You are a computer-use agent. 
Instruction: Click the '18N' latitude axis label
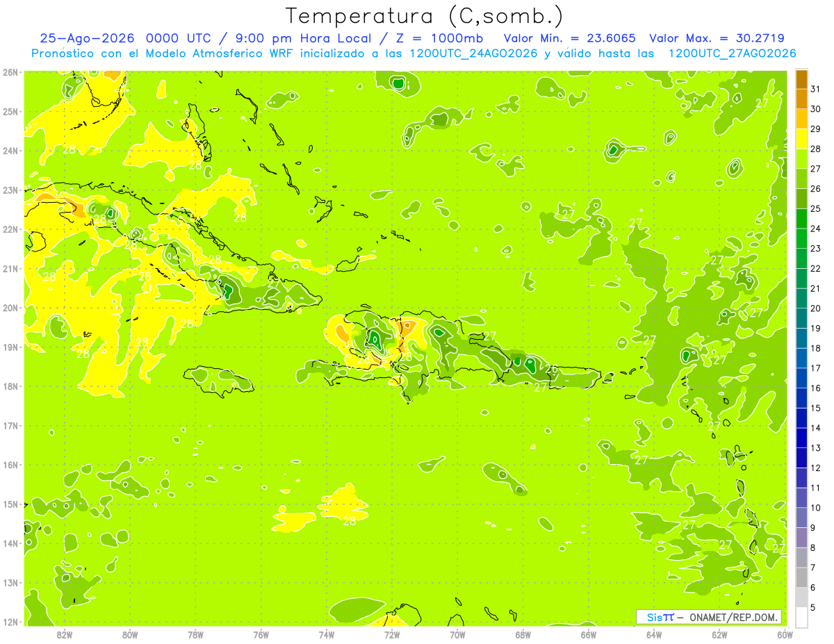pos(10,386)
